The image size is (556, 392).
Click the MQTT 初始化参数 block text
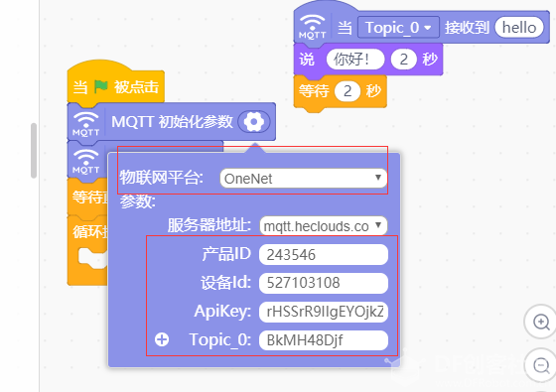coord(173,122)
